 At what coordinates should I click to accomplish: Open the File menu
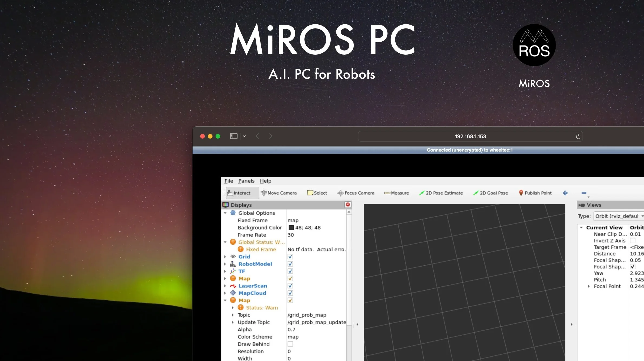click(229, 181)
